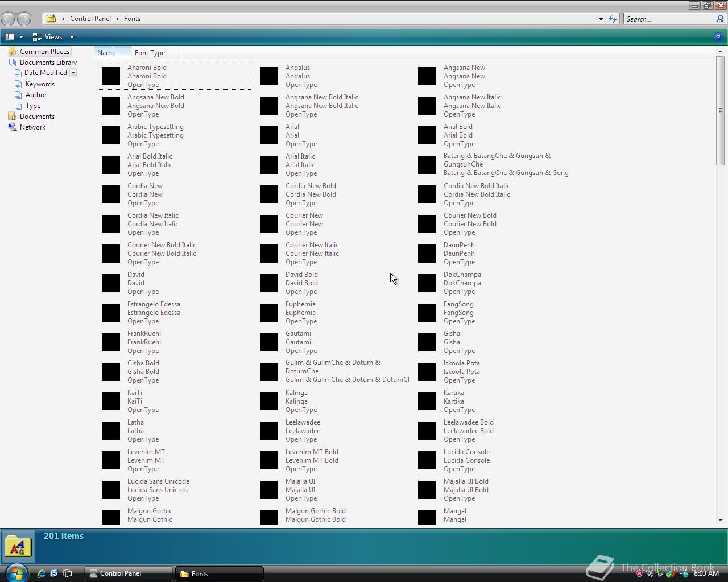Click the search magnifier icon
The image size is (728, 582).
(720, 19)
